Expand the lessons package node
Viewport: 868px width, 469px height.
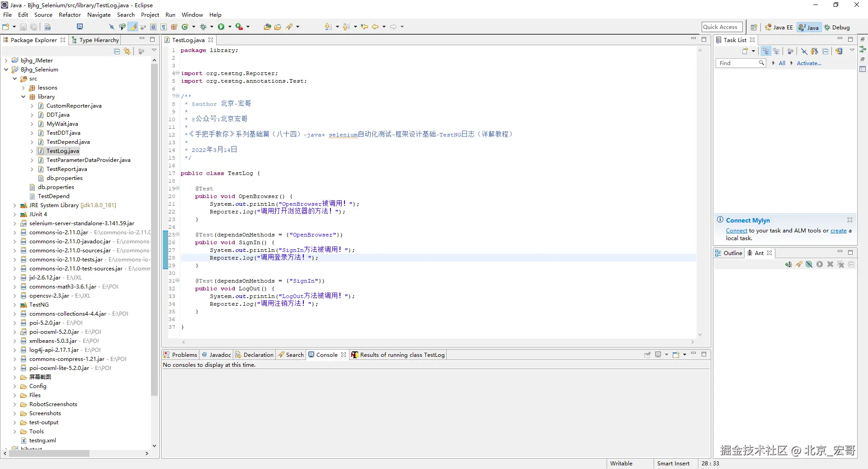(x=24, y=88)
